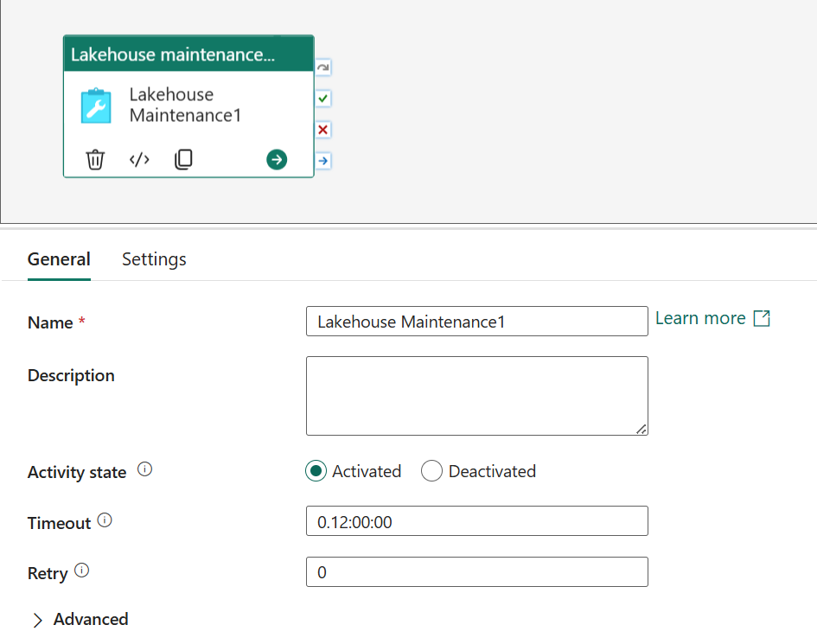Select the On completion blue arrow connector
This screenshot has height=644, width=817.
(323, 161)
